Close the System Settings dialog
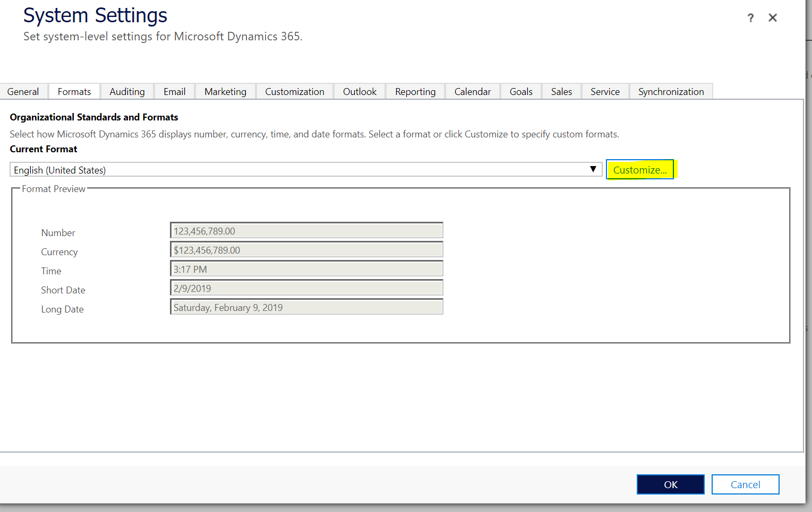The height and width of the screenshot is (512, 812). [773, 18]
